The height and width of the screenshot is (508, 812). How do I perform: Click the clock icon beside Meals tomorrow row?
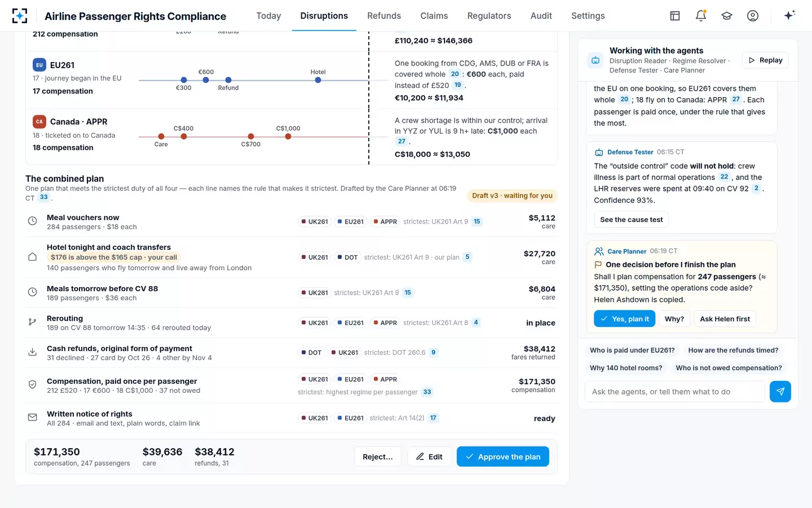(x=33, y=292)
